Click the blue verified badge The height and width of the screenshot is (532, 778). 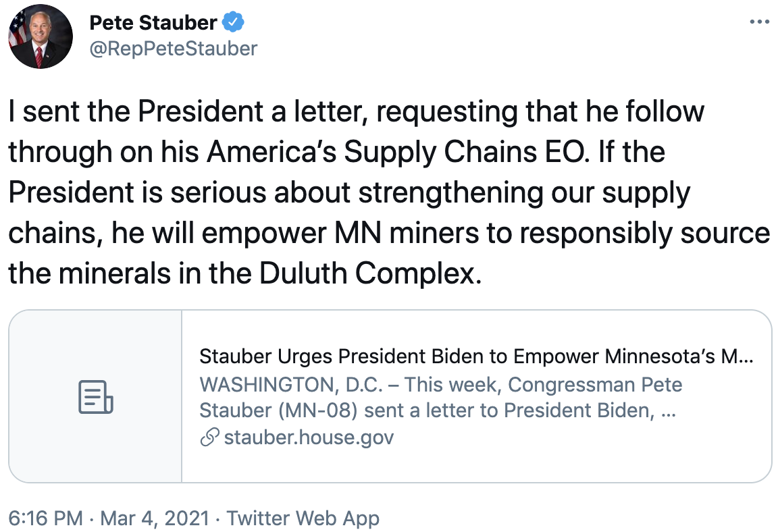pos(234,22)
